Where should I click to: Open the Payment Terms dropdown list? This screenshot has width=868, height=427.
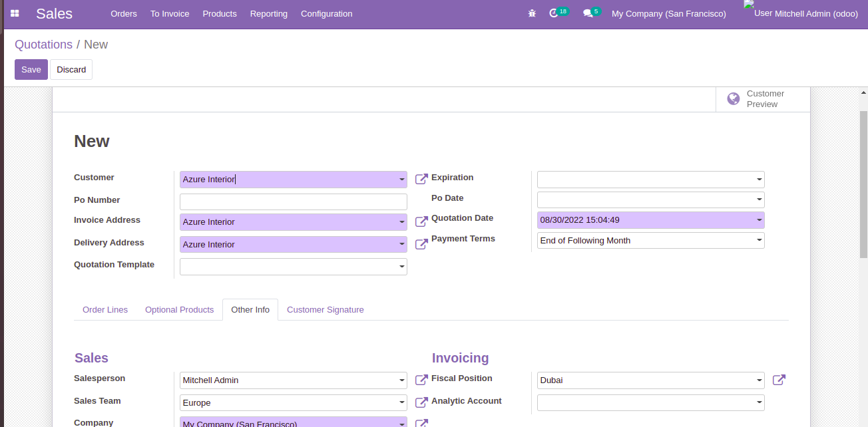(x=759, y=240)
